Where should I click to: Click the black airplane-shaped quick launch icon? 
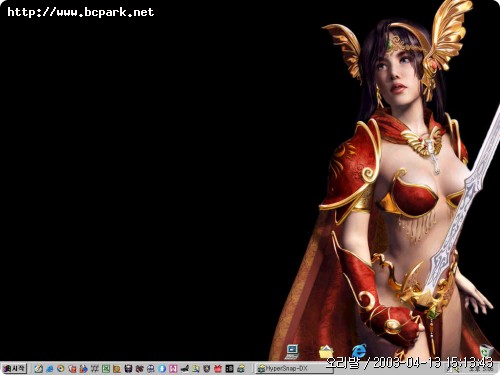click(184, 369)
